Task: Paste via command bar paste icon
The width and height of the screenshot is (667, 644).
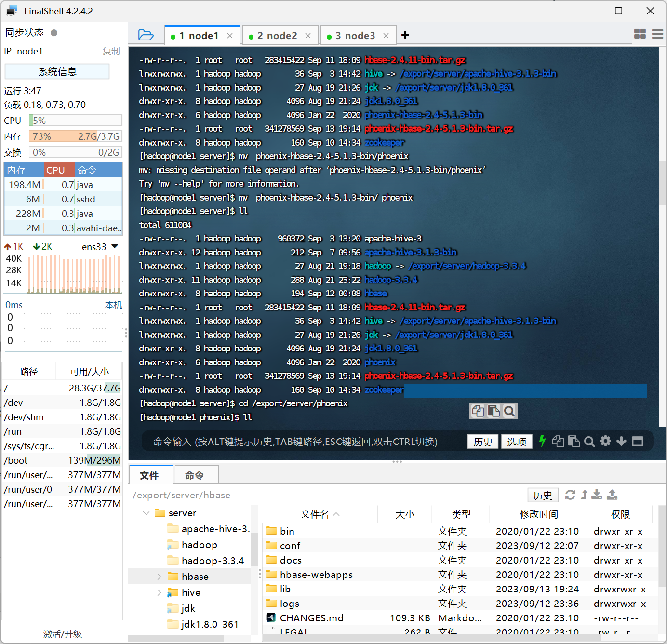Action: click(x=574, y=441)
